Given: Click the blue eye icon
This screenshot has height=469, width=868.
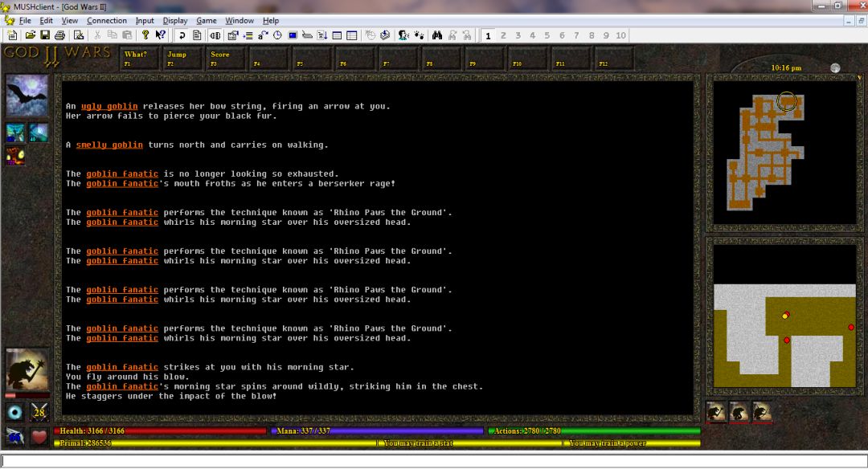Looking at the screenshot, I should click(15, 412).
